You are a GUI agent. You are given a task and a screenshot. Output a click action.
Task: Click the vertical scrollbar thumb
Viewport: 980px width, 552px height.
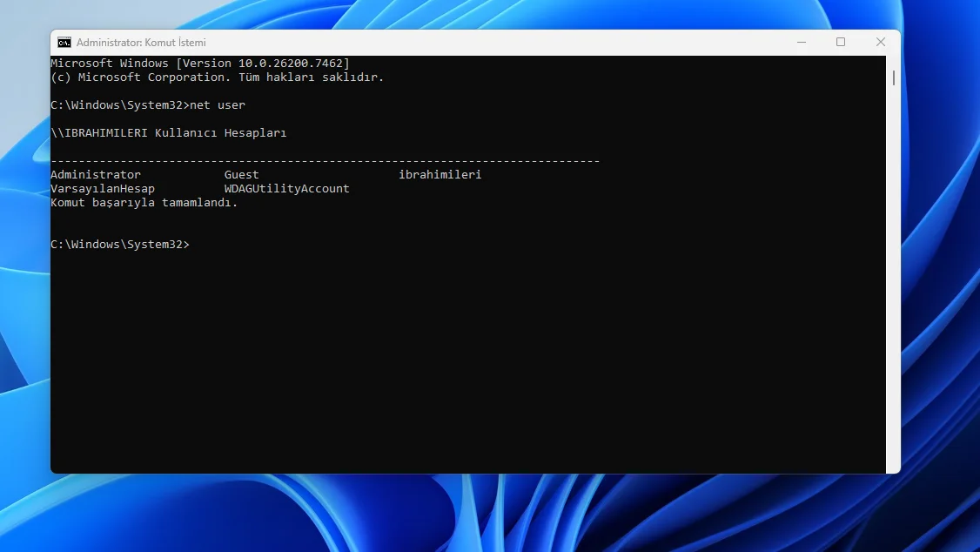(x=894, y=77)
